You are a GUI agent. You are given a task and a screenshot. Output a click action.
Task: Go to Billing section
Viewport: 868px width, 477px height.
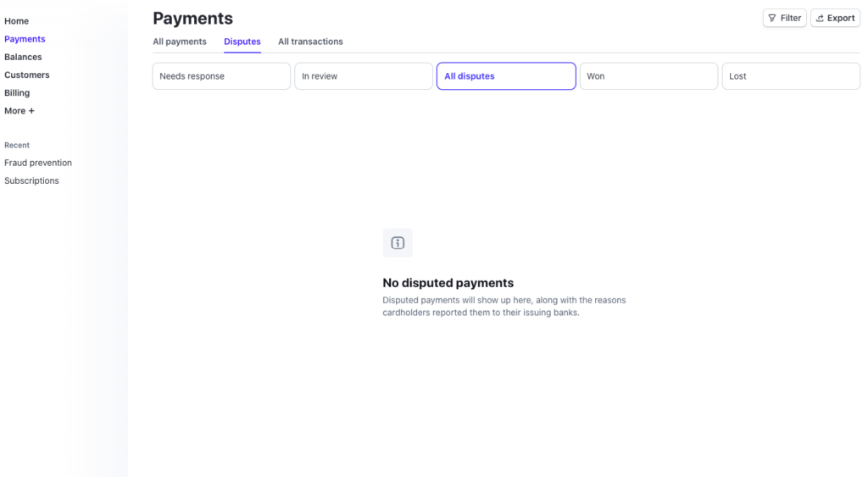(17, 93)
